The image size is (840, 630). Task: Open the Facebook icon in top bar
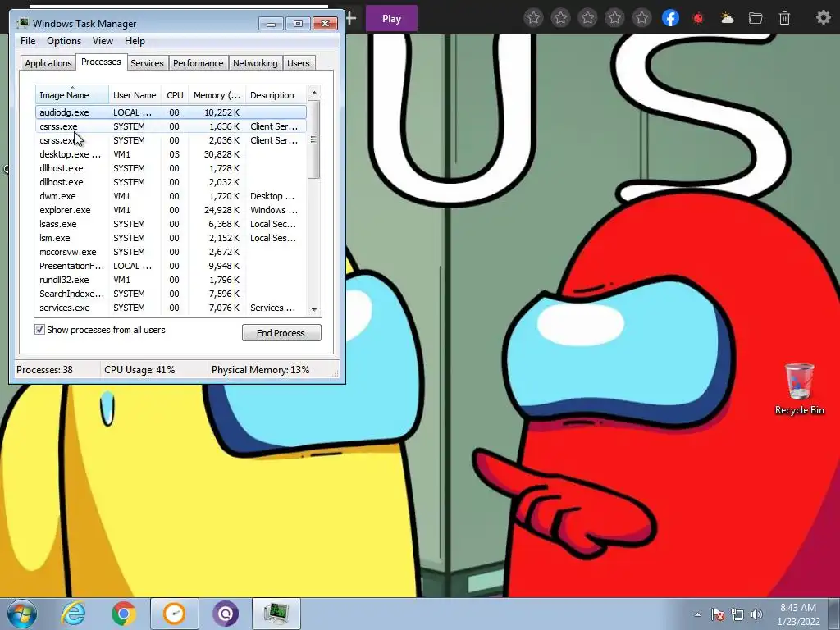tap(670, 18)
